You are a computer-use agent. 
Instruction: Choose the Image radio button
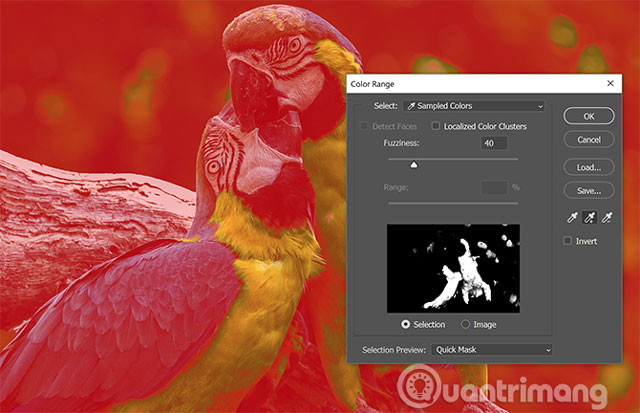point(465,324)
